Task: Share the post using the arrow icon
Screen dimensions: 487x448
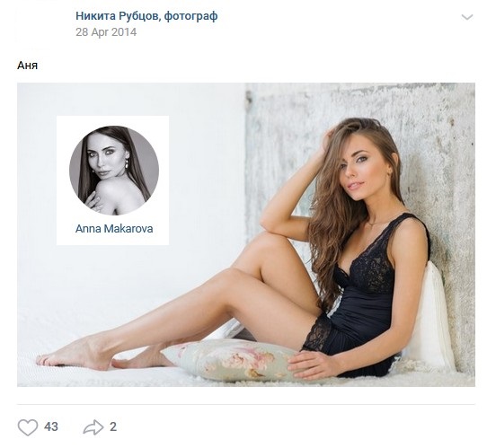Action: [x=93, y=427]
